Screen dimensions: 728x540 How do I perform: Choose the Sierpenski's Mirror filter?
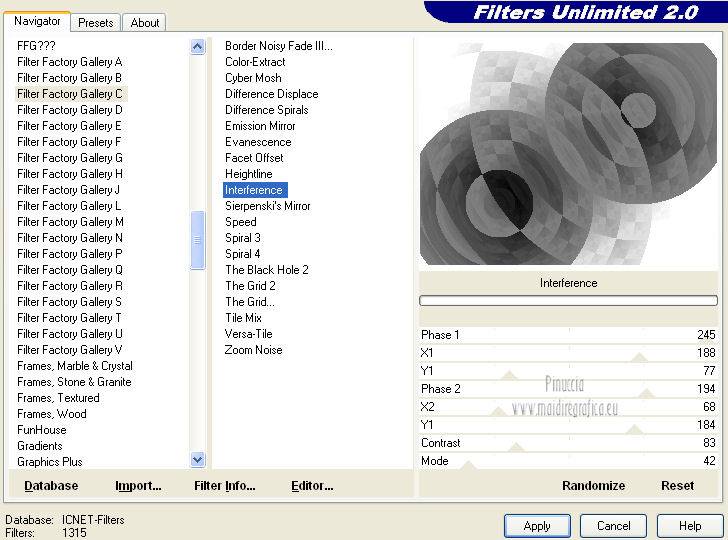(267, 206)
